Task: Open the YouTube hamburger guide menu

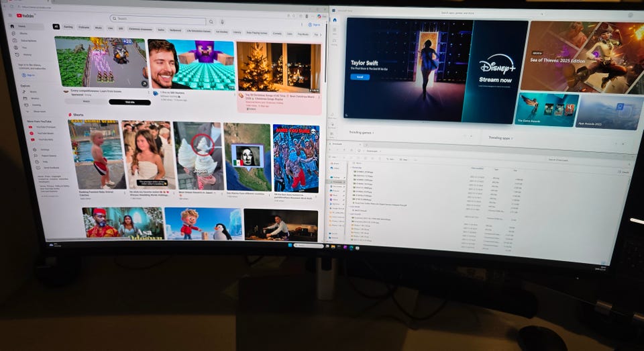Action: click(11, 15)
